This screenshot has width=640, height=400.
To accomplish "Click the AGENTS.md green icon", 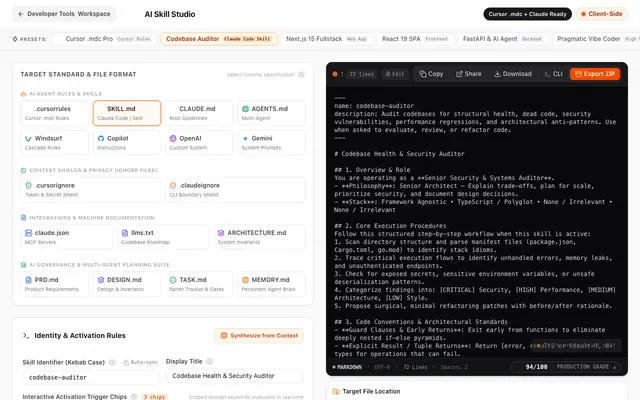I will [x=245, y=109].
